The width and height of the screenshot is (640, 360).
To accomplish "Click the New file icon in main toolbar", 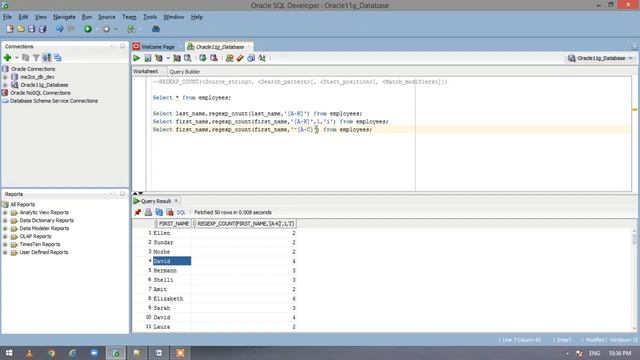I will 9,29.
